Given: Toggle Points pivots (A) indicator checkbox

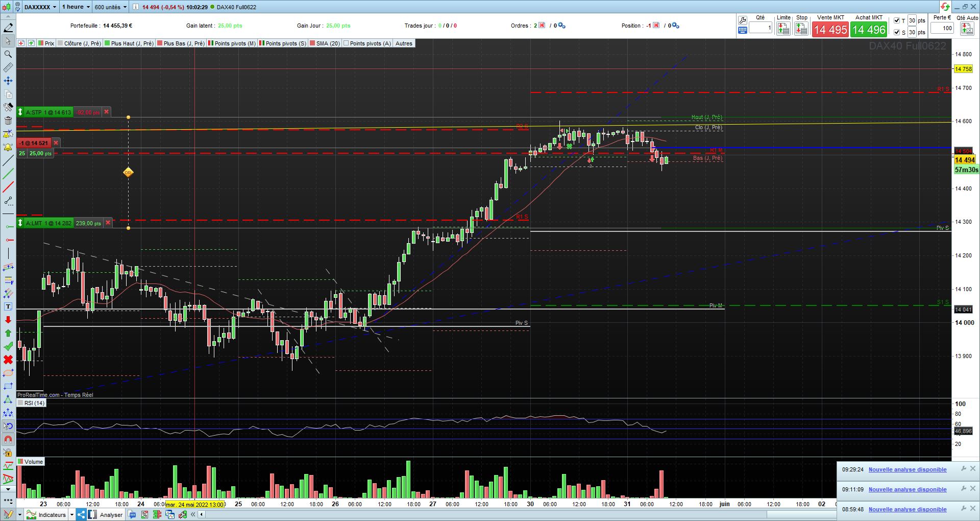Looking at the screenshot, I should point(346,43).
